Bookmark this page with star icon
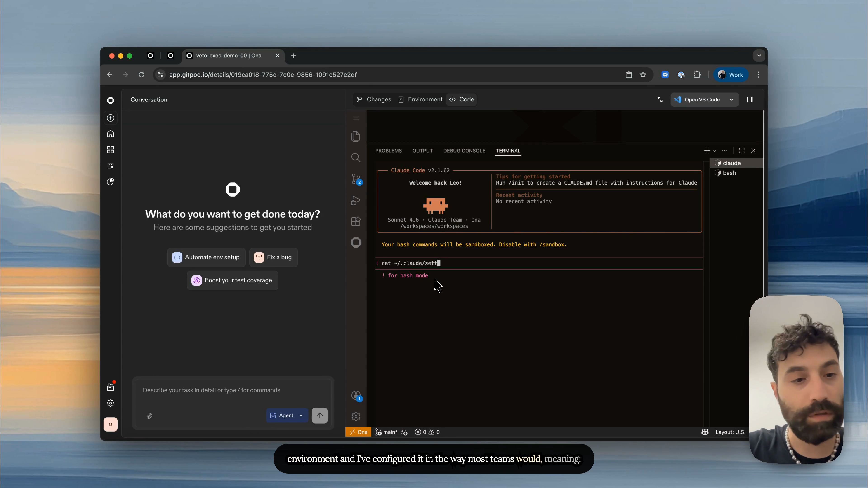 click(x=643, y=75)
